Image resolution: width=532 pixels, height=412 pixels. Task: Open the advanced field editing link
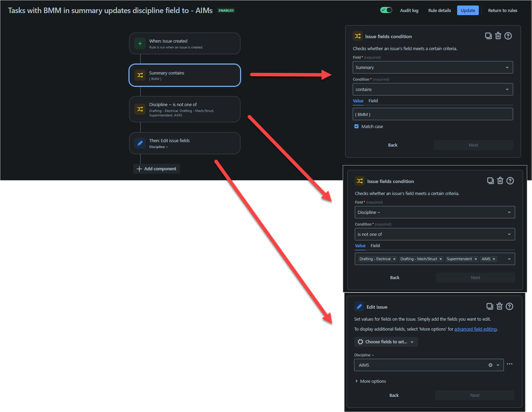click(476, 329)
